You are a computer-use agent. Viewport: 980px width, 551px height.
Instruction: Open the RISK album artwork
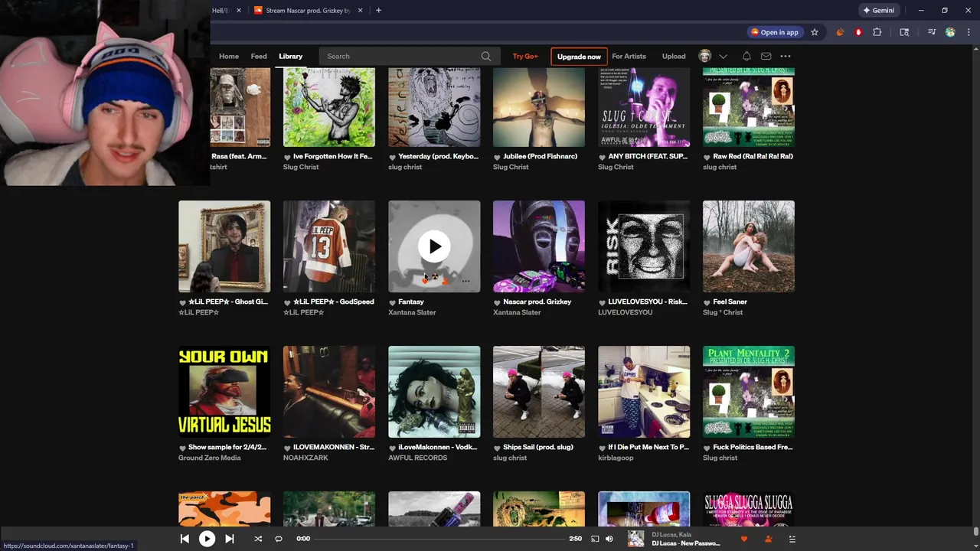(x=644, y=246)
